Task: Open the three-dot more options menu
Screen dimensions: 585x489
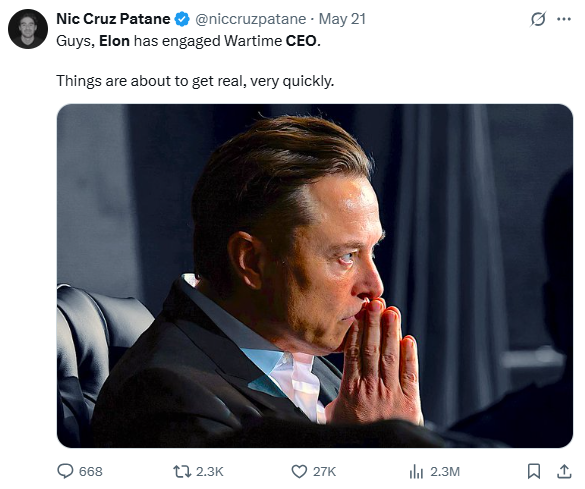Action: coord(564,19)
